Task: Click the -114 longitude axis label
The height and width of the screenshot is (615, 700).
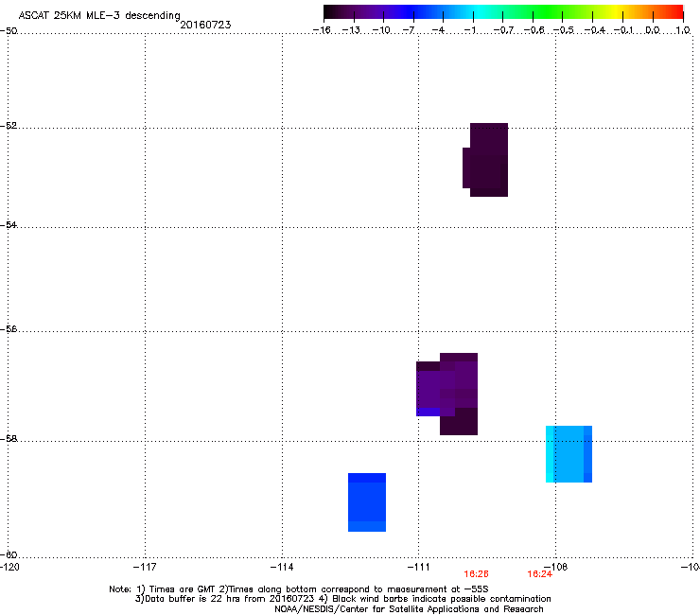Action: point(282,567)
